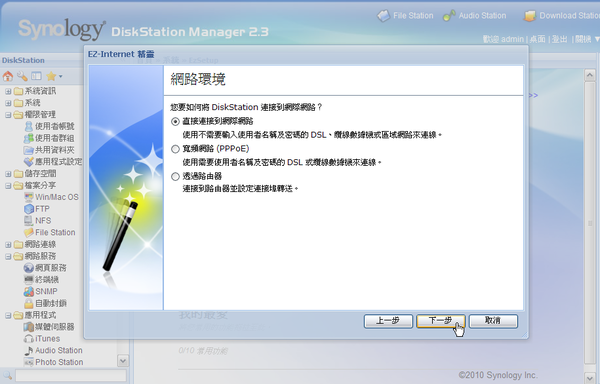Select 寬頻網路 (PPPoE) radio option
Image resolution: width=600 pixels, height=384 pixels.
(175, 149)
